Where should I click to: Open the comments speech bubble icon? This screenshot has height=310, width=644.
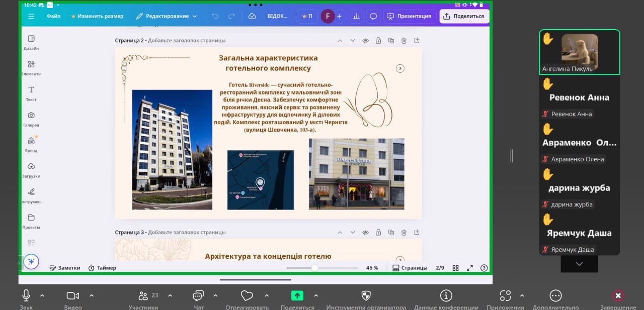(x=373, y=16)
